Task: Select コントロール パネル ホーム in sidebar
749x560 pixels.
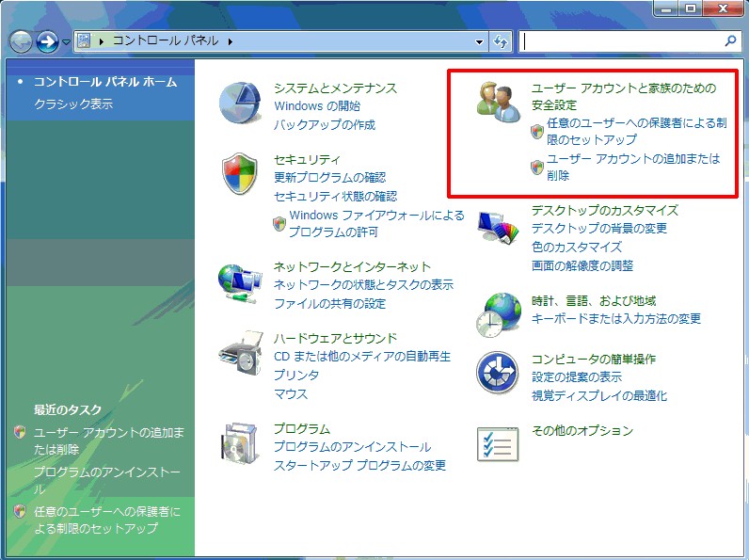Action: [105, 82]
